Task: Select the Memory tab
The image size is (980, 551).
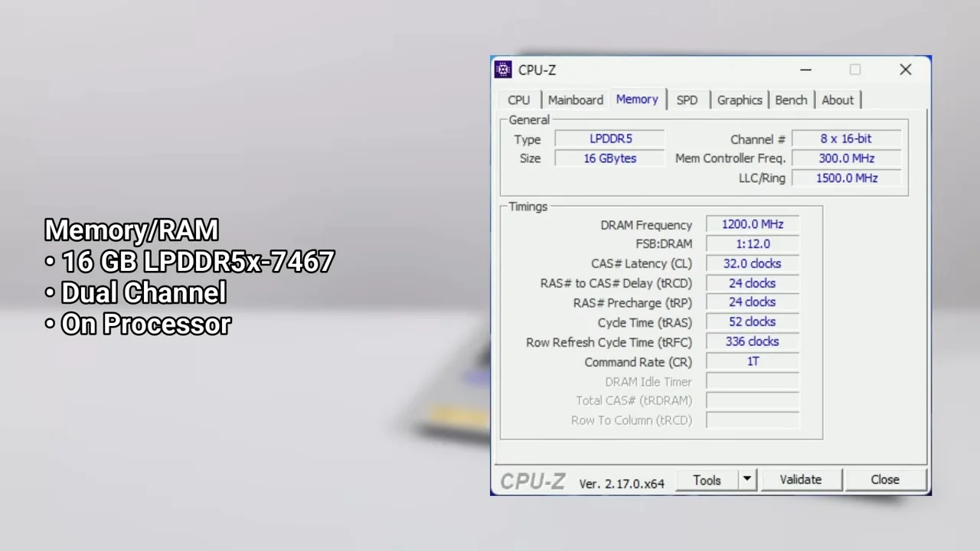Action: (x=637, y=99)
